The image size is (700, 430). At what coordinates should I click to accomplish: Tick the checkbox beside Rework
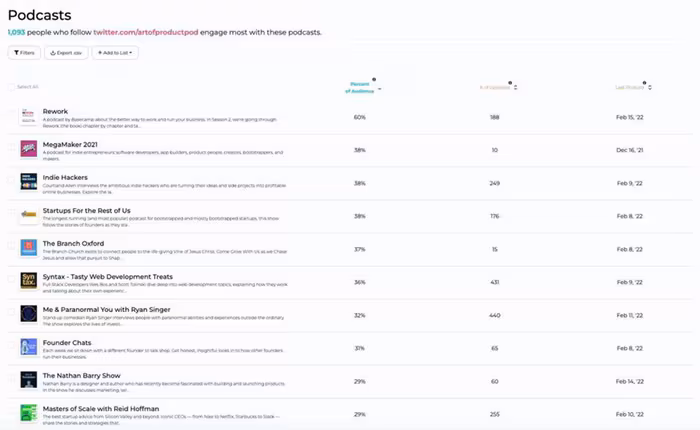(12, 117)
